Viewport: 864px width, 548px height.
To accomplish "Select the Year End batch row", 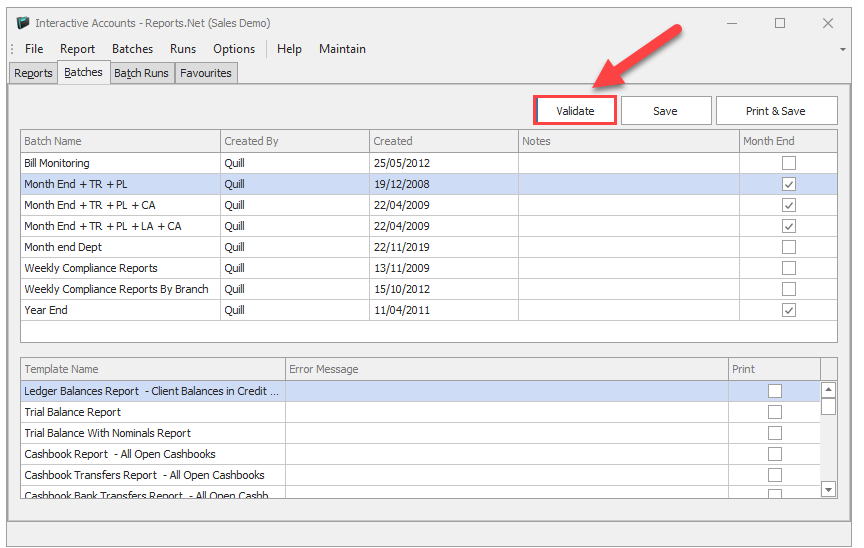I will (429, 310).
